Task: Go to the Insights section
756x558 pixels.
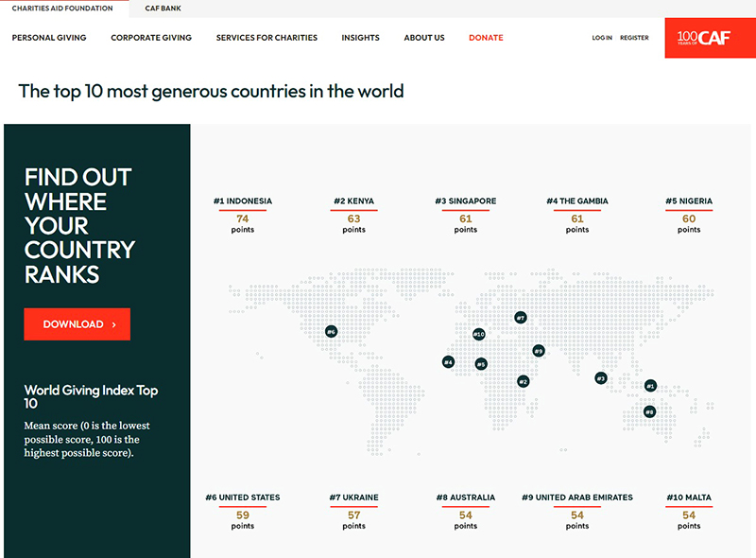Action: (360, 38)
